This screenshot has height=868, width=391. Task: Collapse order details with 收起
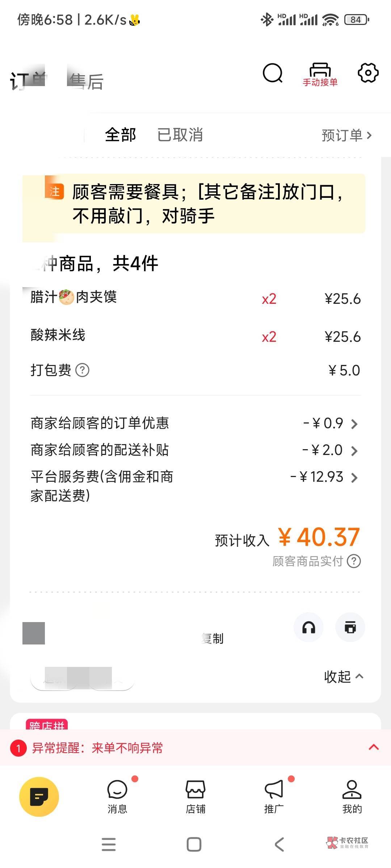(343, 677)
